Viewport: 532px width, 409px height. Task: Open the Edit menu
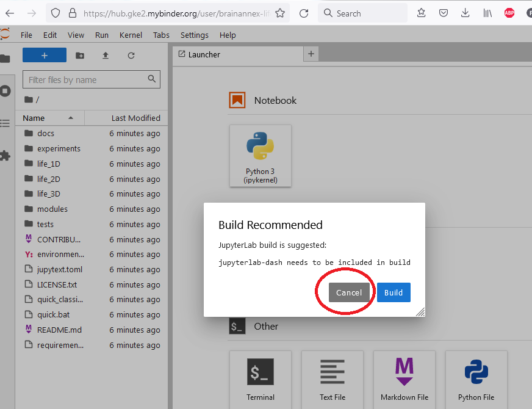[50, 35]
